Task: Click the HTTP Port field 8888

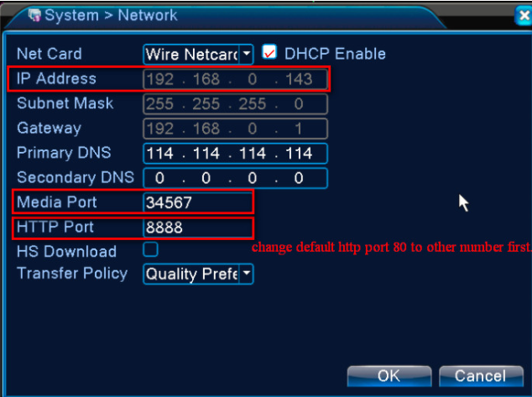Action: (198, 227)
